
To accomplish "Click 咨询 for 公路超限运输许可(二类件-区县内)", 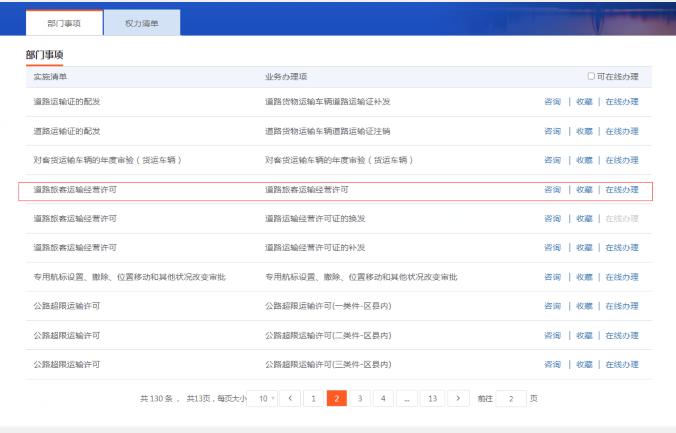I will (x=552, y=335).
